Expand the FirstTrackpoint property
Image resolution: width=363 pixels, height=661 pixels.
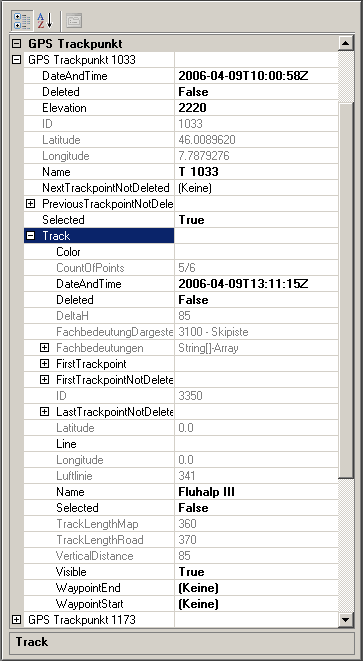click(x=44, y=364)
